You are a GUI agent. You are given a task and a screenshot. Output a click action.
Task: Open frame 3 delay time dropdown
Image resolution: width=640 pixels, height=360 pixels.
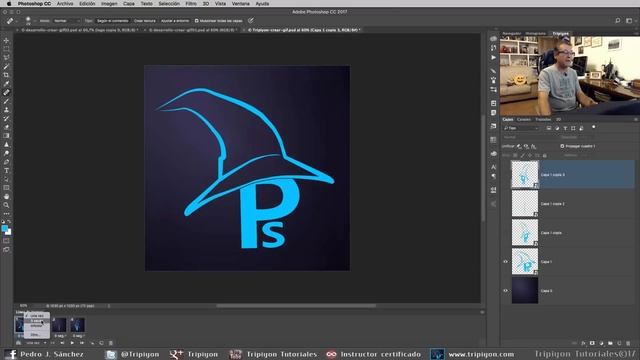tap(60, 336)
